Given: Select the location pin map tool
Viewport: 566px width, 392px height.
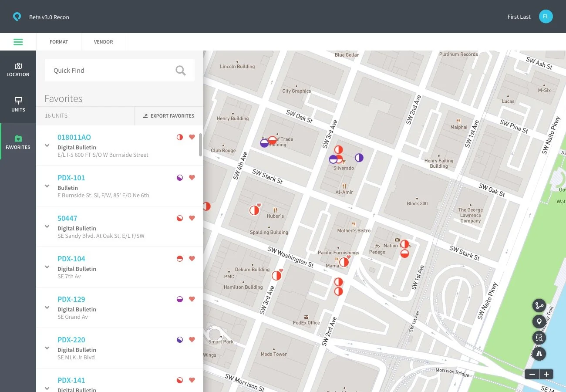Looking at the screenshot, I should (x=539, y=321).
